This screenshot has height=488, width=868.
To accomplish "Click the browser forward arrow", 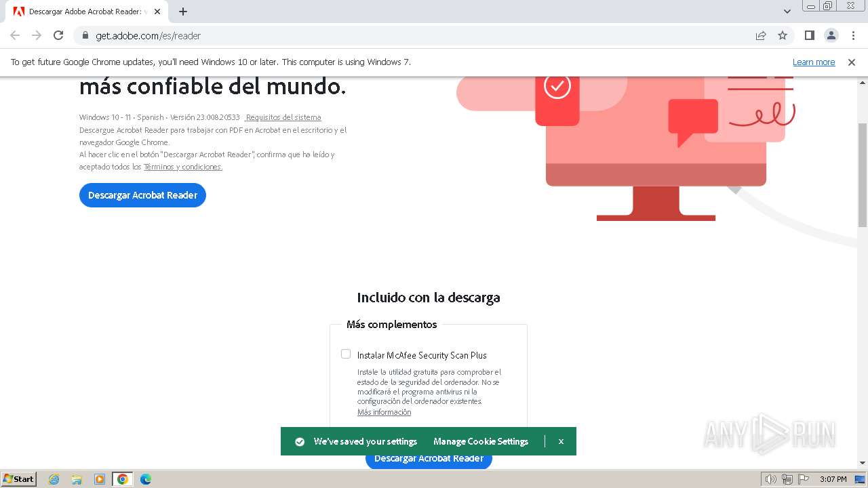I will 37,35.
